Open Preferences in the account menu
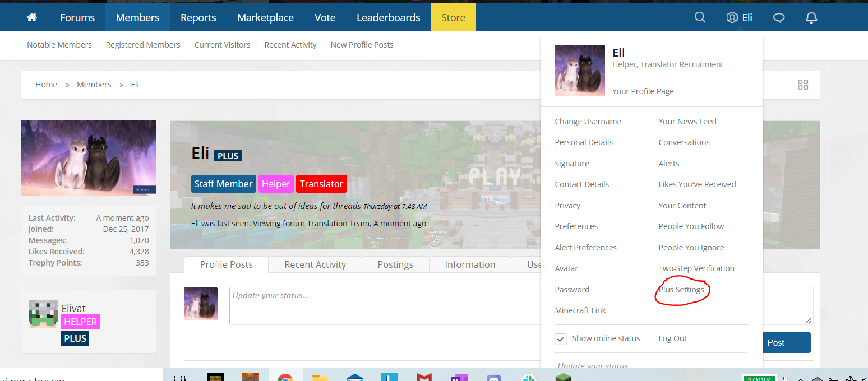Screen dimensions: 868x381 (576, 226)
